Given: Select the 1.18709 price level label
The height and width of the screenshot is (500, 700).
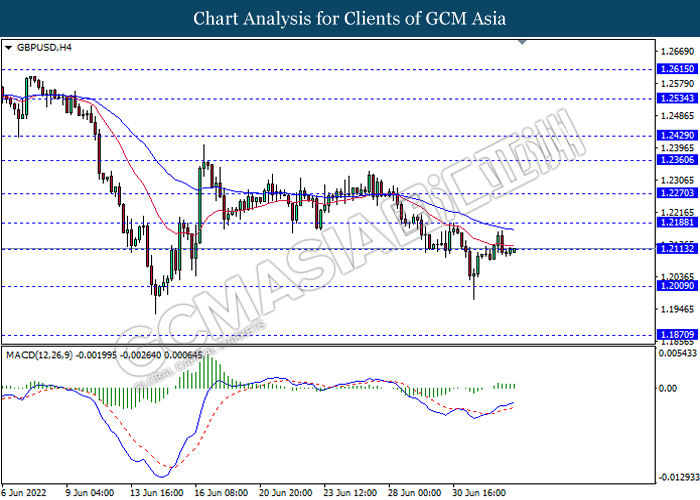Looking at the screenshot, I should point(677,335).
